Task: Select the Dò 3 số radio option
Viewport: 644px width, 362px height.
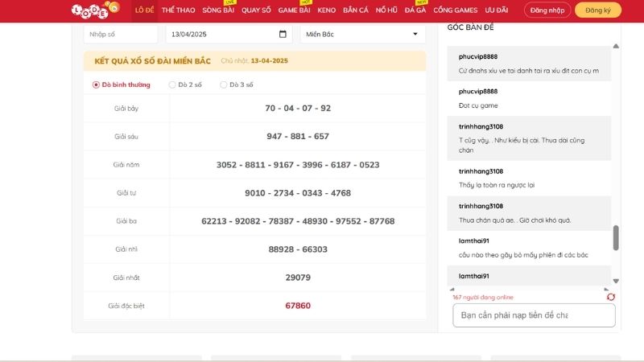Action: pyautogui.click(x=224, y=84)
